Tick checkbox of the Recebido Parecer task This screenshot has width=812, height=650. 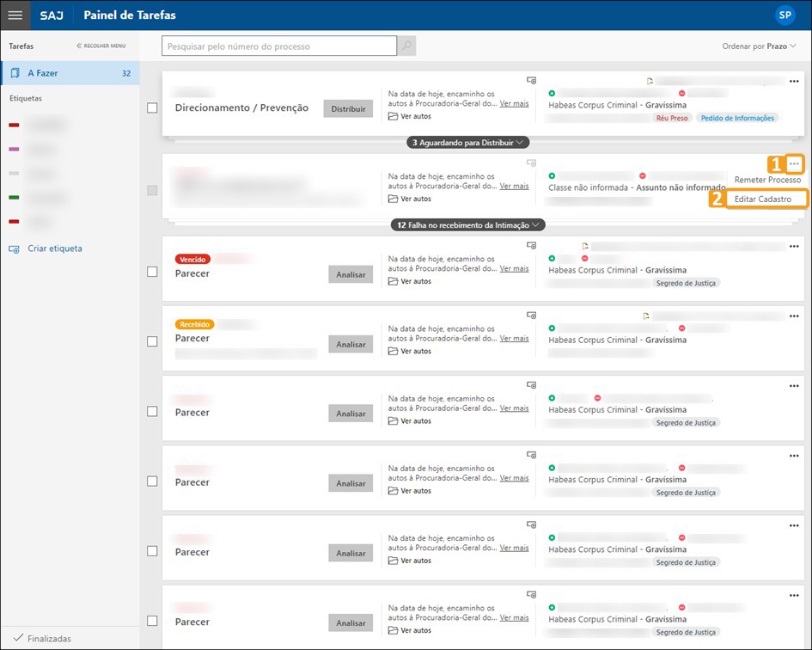152,341
